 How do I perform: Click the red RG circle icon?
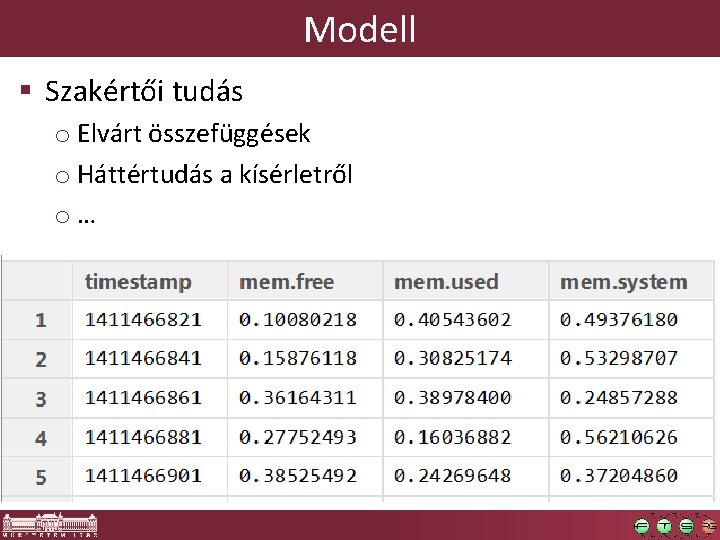tap(709, 526)
